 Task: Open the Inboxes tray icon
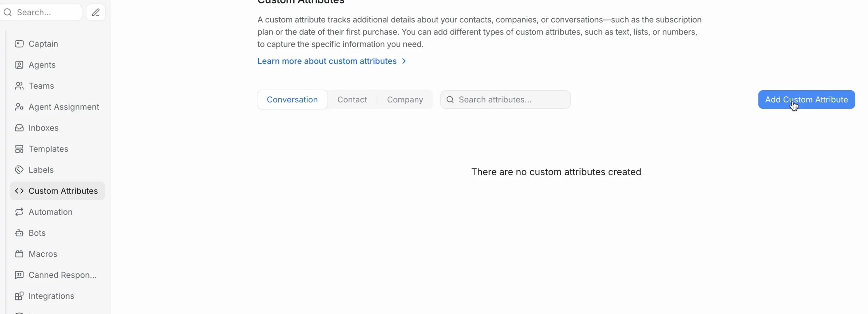click(19, 128)
